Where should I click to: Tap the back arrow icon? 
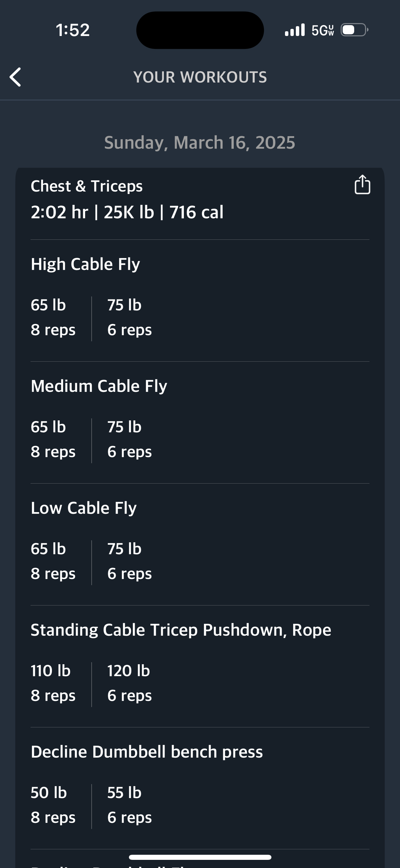click(15, 77)
